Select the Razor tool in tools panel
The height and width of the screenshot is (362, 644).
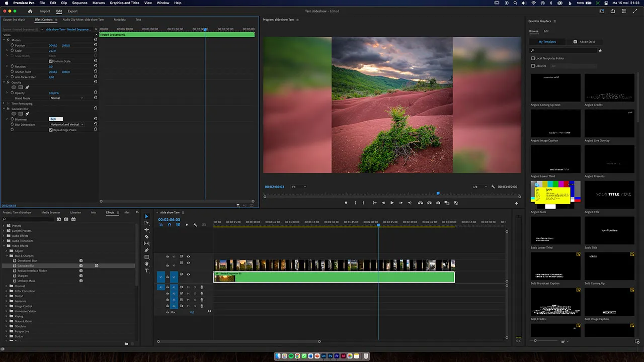pyautogui.click(x=146, y=236)
